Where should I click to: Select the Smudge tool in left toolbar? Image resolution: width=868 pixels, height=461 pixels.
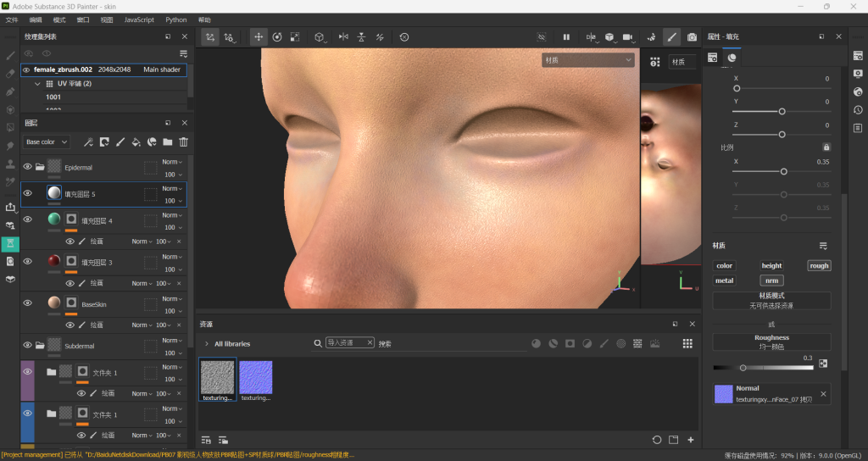pyautogui.click(x=10, y=146)
